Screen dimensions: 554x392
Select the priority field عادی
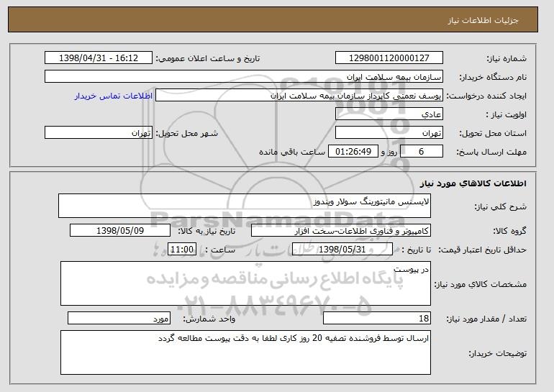[x=389, y=114]
